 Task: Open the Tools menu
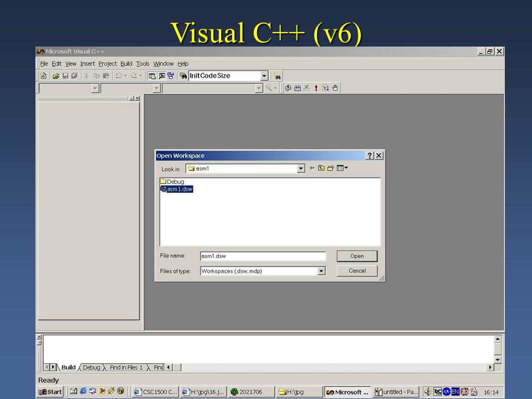tap(142, 64)
